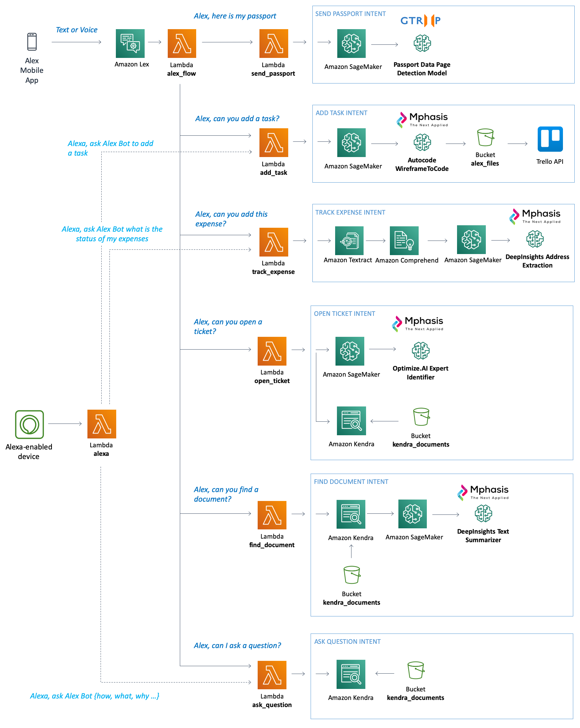Click the Alex Mobile App phone icon

click(32, 42)
